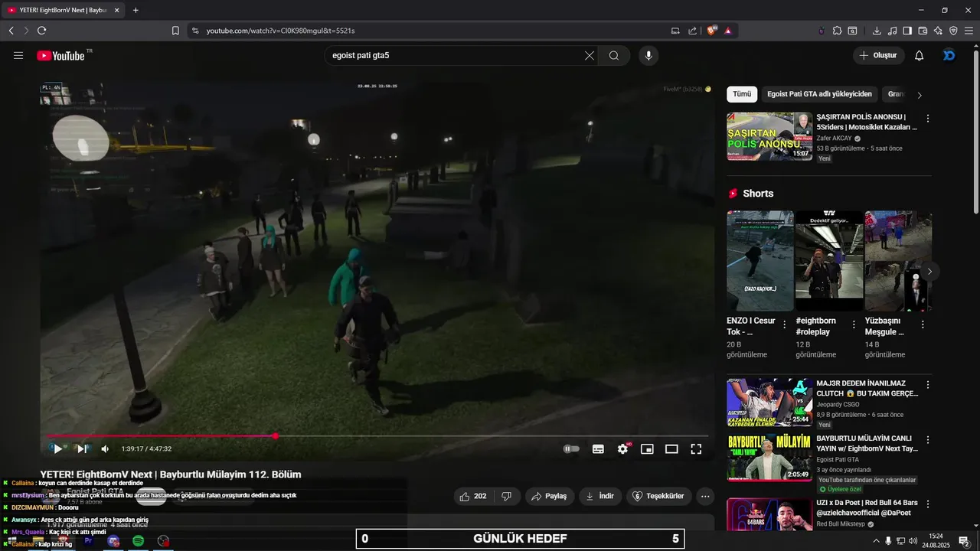
Task: Play the video
Action: pyautogui.click(x=57, y=449)
